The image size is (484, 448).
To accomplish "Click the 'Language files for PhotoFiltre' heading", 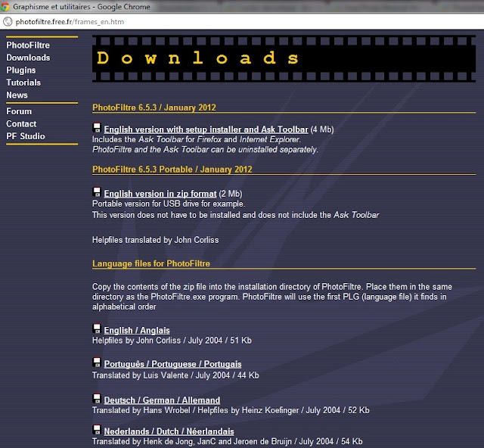I will click(x=151, y=263).
